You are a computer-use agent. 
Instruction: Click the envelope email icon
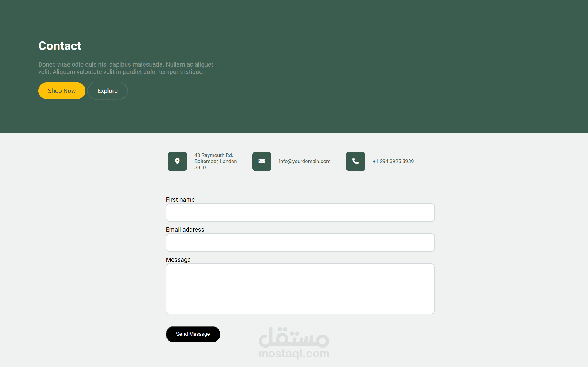click(262, 161)
